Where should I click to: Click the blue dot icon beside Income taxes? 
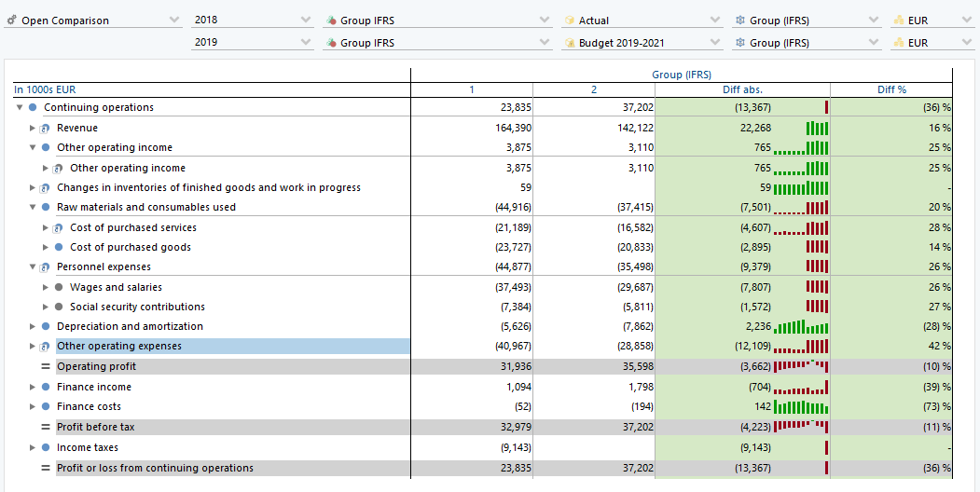pyautogui.click(x=46, y=448)
